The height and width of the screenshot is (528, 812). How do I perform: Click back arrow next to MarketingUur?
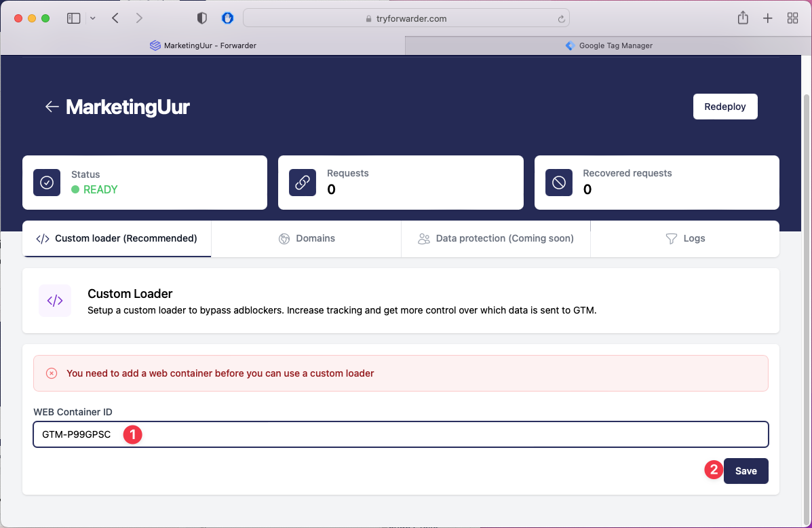pyautogui.click(x=52, y=107)
